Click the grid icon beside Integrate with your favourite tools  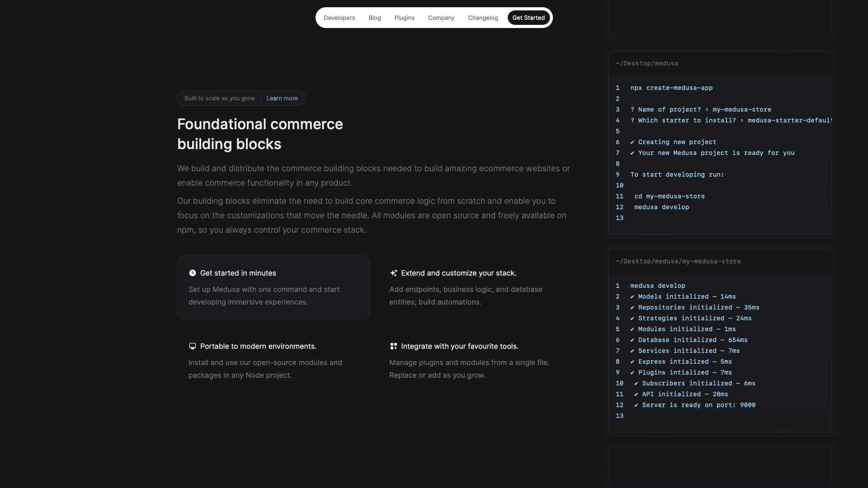click(x=393, y=346)
